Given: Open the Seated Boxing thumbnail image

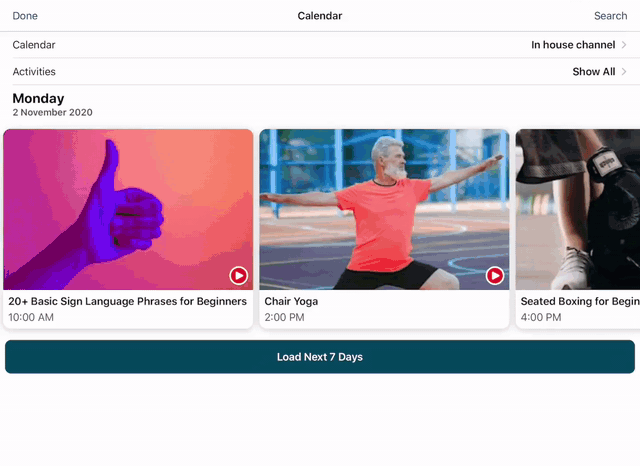Looking at the screenshot, I should pyautogui.click(x=578, y=209).
